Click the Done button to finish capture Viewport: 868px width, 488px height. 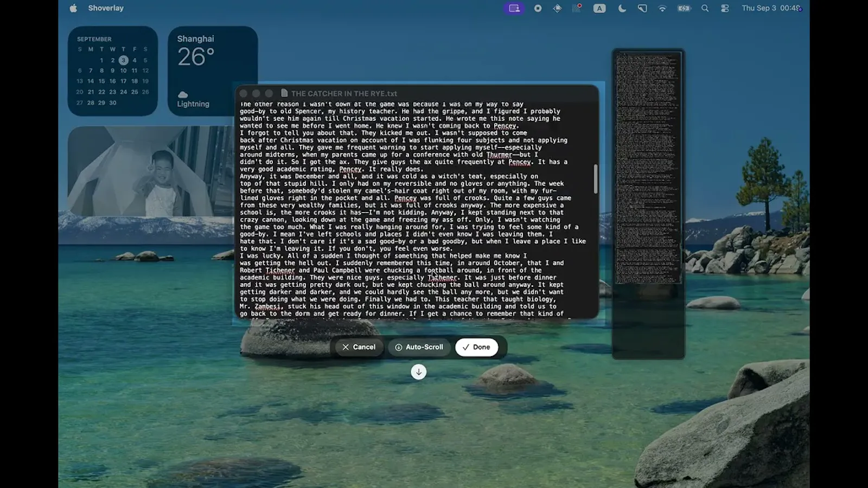tap(476, 347)
